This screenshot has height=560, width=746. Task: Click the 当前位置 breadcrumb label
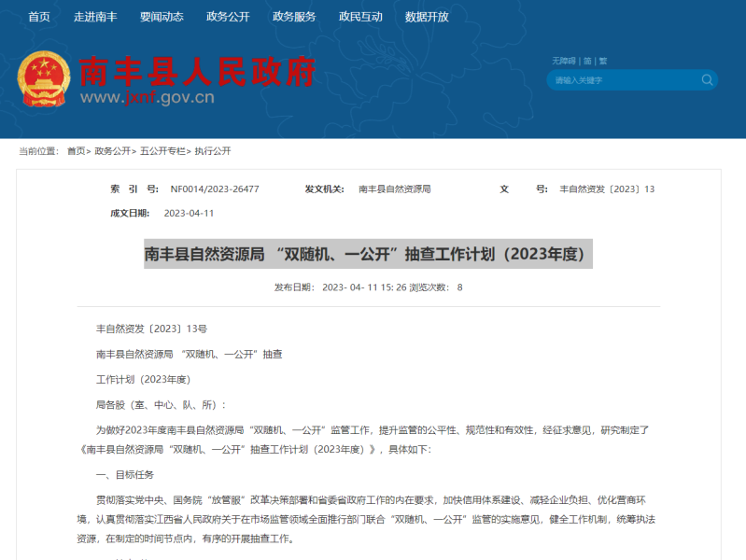[x=38, y=151]
